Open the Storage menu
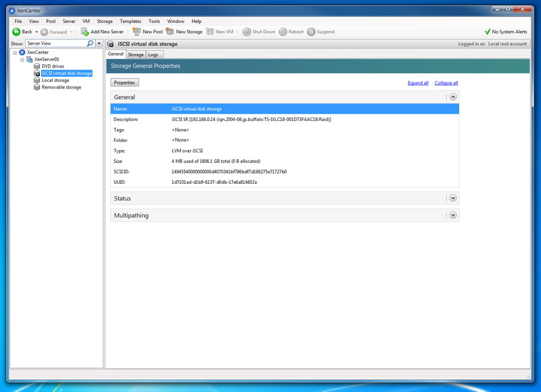This screenshot has height=392, width=541. coord(105,22)
